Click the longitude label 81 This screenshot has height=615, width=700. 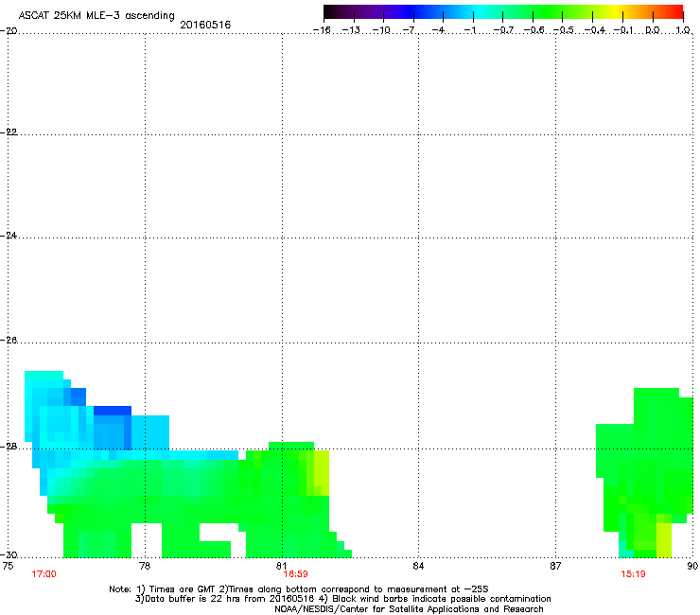[281, 566]
